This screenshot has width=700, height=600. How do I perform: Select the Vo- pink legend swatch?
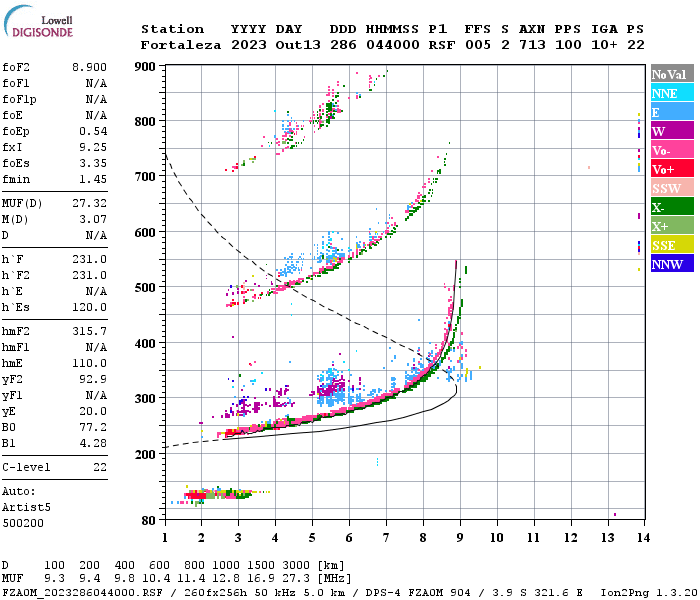(672, 150)
